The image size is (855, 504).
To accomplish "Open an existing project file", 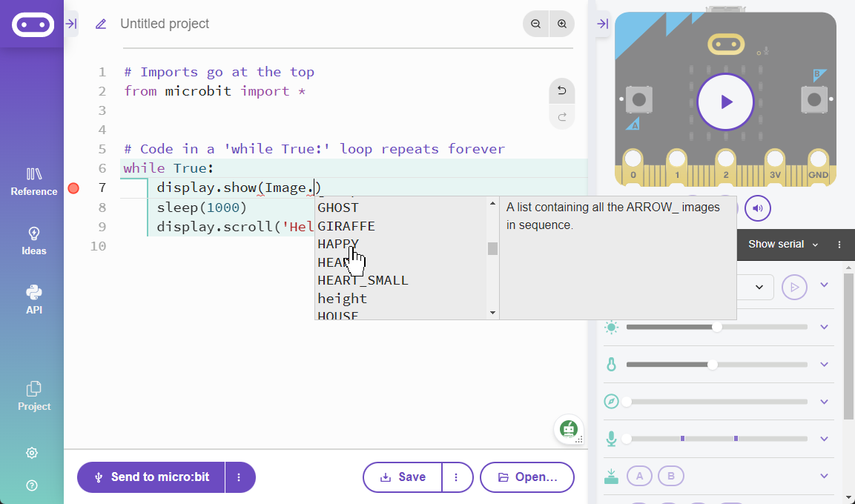I will (x=527, y=477).
